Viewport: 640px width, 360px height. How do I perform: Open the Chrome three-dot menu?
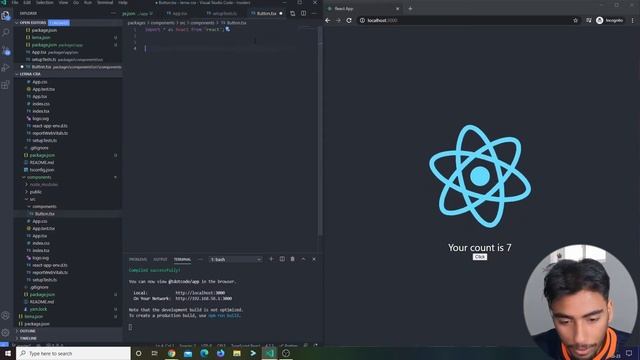click(x=633, y=20)
